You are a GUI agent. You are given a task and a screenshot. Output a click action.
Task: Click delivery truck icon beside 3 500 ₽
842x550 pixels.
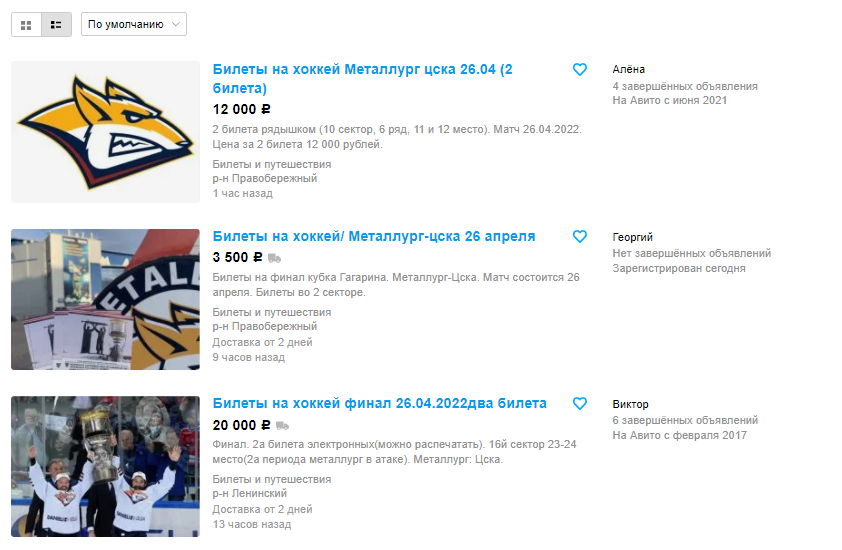(x=274, y=258)
